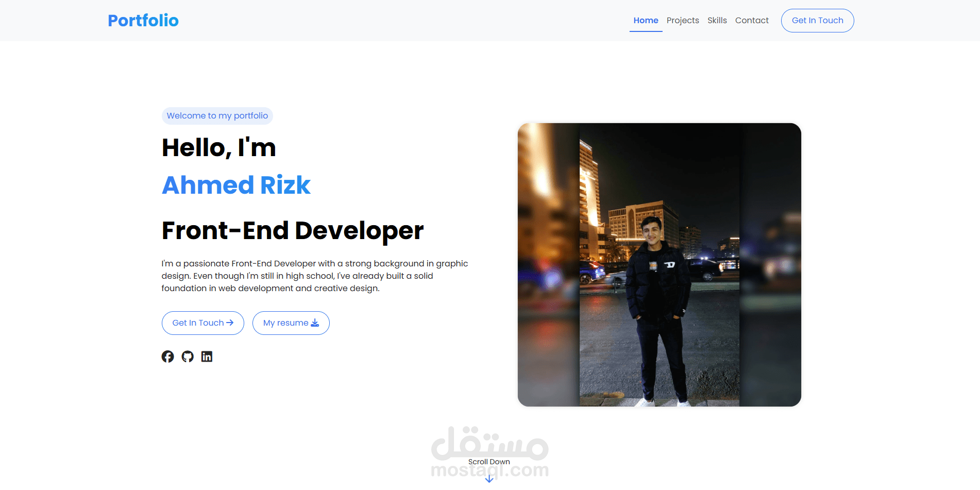980x490 pixels.
Task: Click Ahmed's portrait photo
Action: click(x=660, y=264)
